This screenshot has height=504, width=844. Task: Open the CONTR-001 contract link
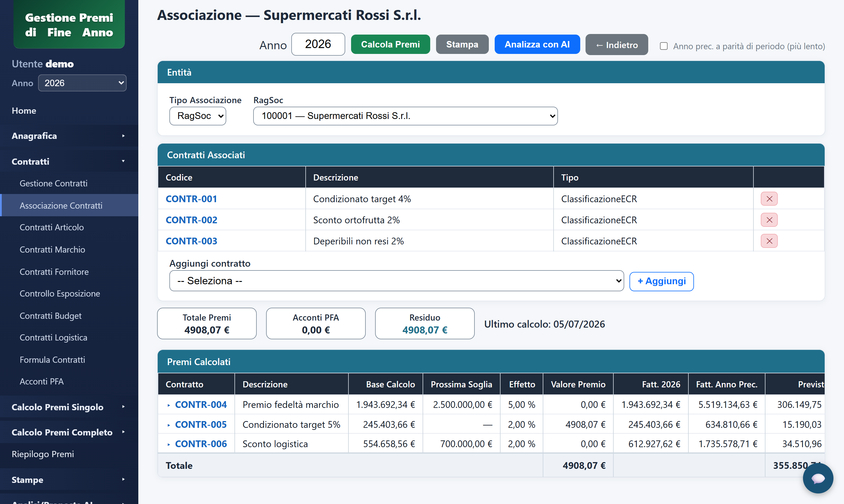point(191,199)
